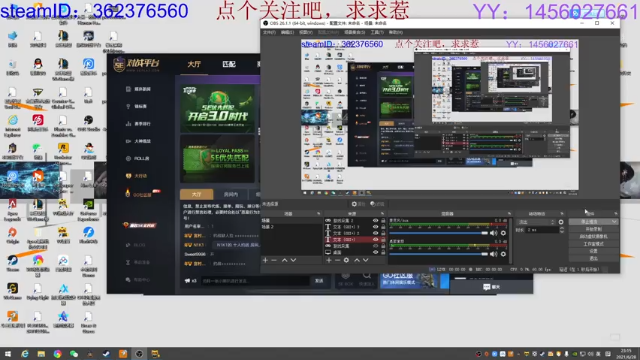
Task: Step the transition duration spinner arrows
Action: pyautogui.click(x=562, y=230)
